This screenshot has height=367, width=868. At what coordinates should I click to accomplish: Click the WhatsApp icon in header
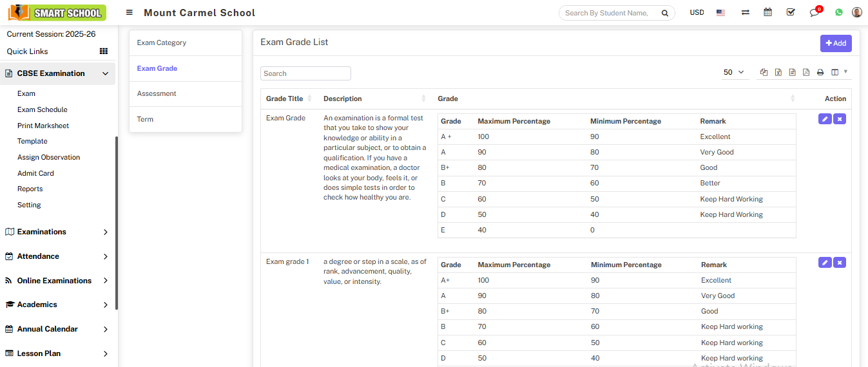coord(838,12)
